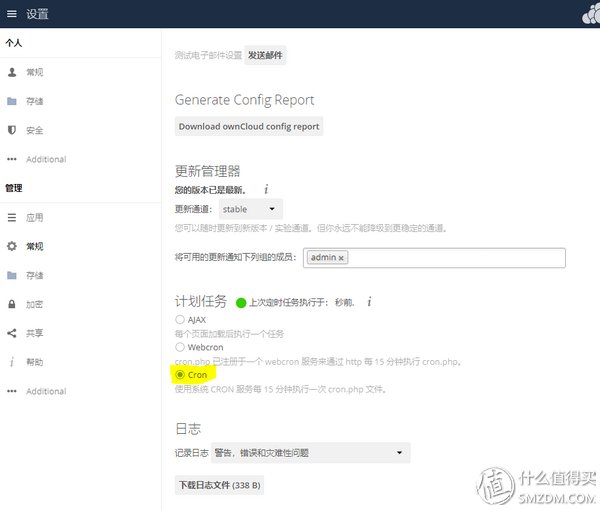Screen dimensions: 600x510
Task: Click the personal 存储 folder icon
Action: click(x=12, y=101)
